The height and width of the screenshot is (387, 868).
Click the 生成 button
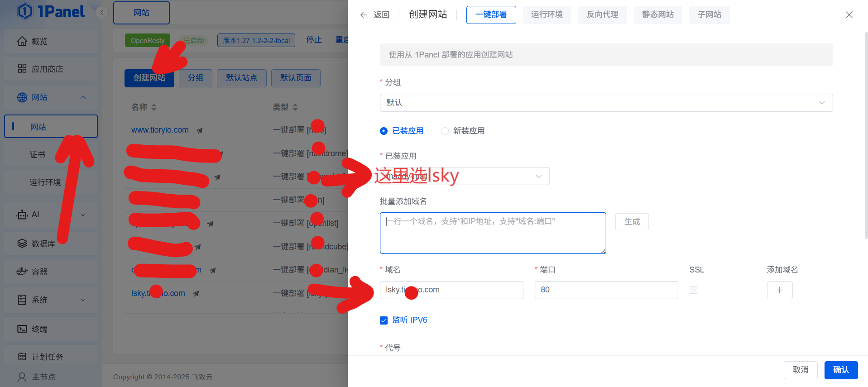pyautogui.click(x=632, y=222)
